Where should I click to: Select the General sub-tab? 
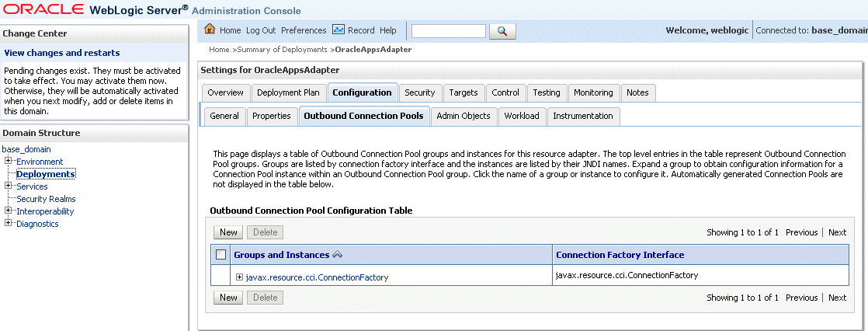[224, 116]
